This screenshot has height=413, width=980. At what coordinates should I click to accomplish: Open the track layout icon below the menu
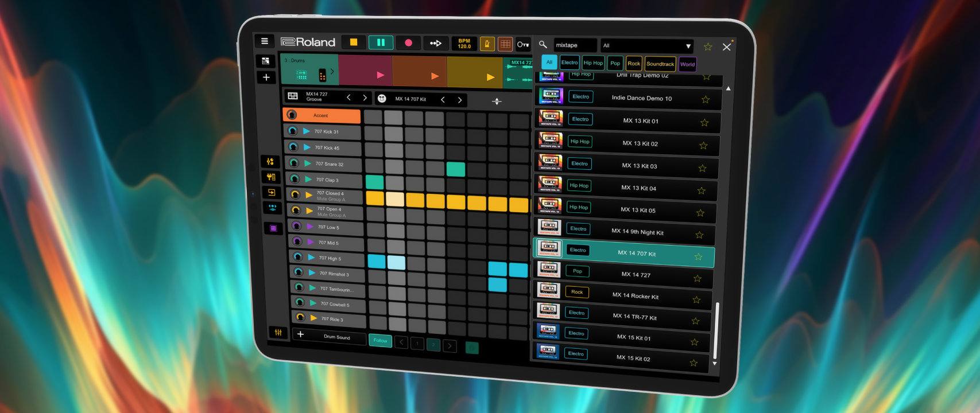265,61
